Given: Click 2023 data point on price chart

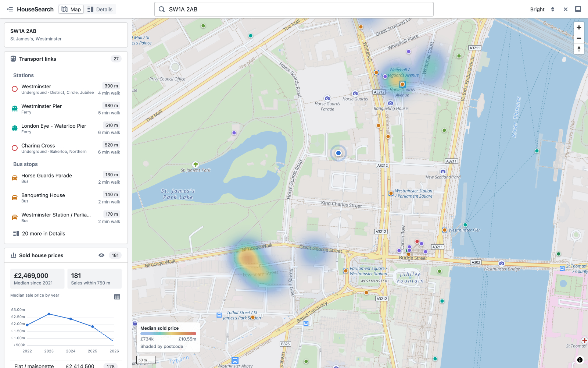Looking at the screenshot, I should click(49, 314).
